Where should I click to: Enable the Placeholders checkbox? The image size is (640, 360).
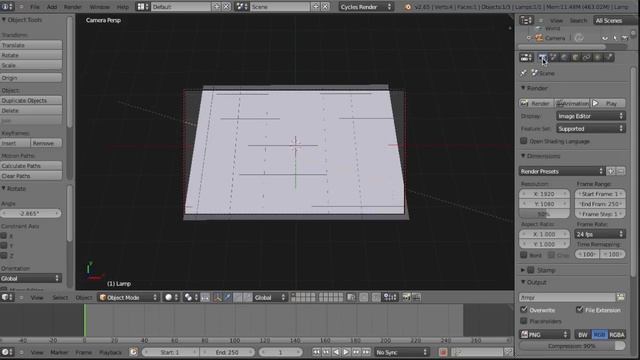click(524, 321)
